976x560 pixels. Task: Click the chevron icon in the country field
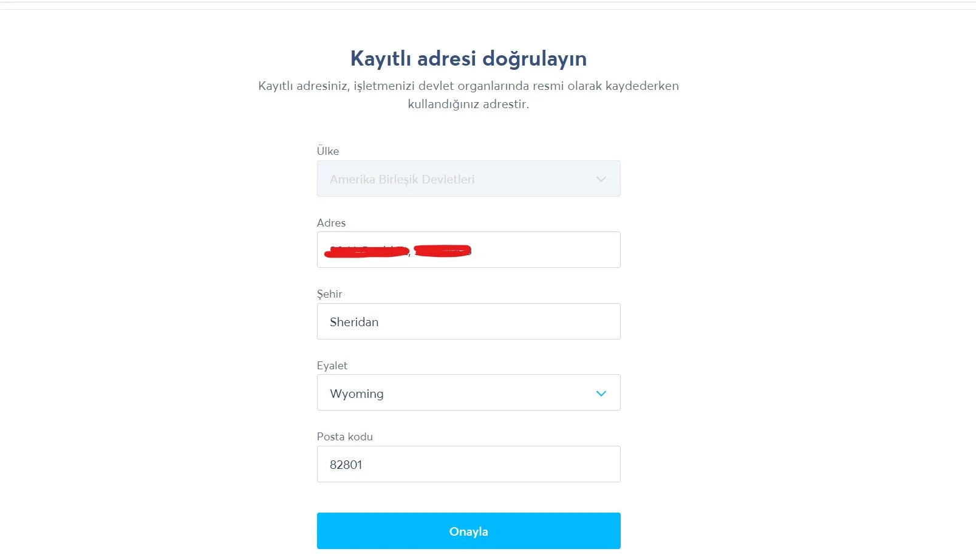pos(601,179)
